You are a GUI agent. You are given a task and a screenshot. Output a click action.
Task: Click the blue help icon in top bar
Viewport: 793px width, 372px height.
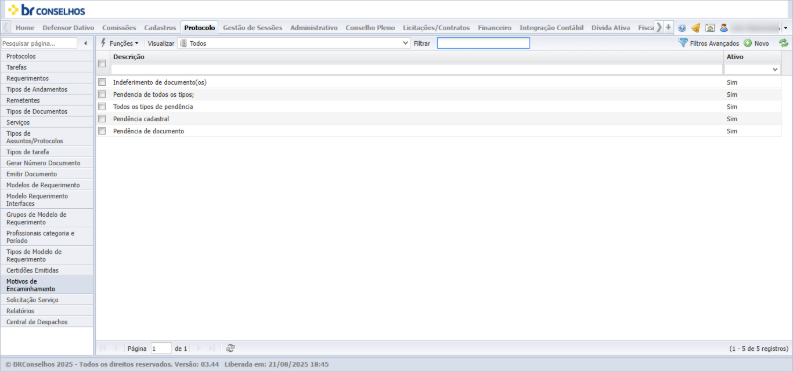682,28
